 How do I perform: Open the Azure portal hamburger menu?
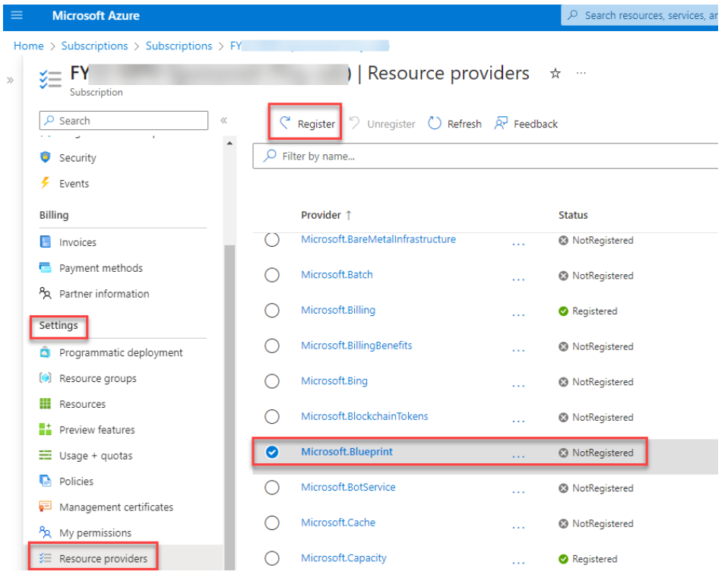[17, 15]
